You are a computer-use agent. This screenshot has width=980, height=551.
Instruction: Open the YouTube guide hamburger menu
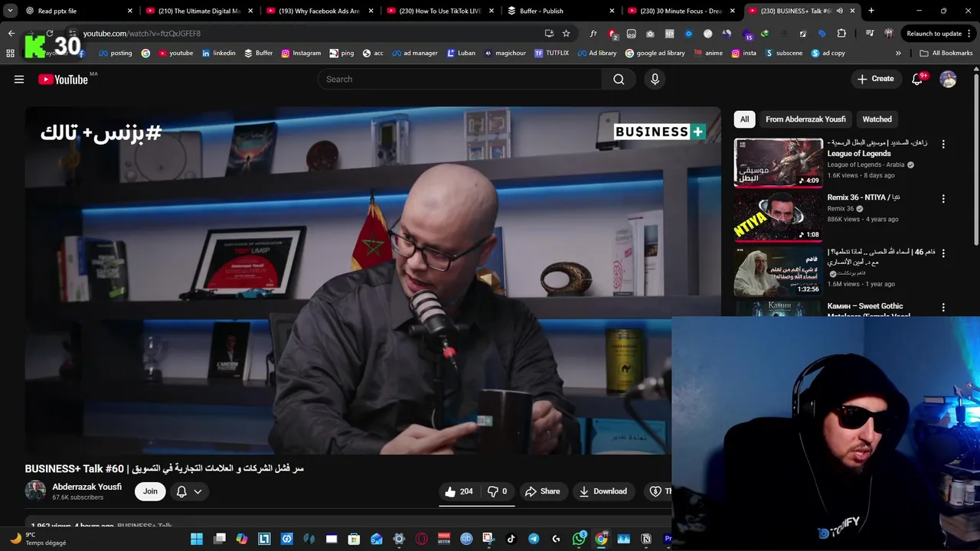[x=19, y=79]
